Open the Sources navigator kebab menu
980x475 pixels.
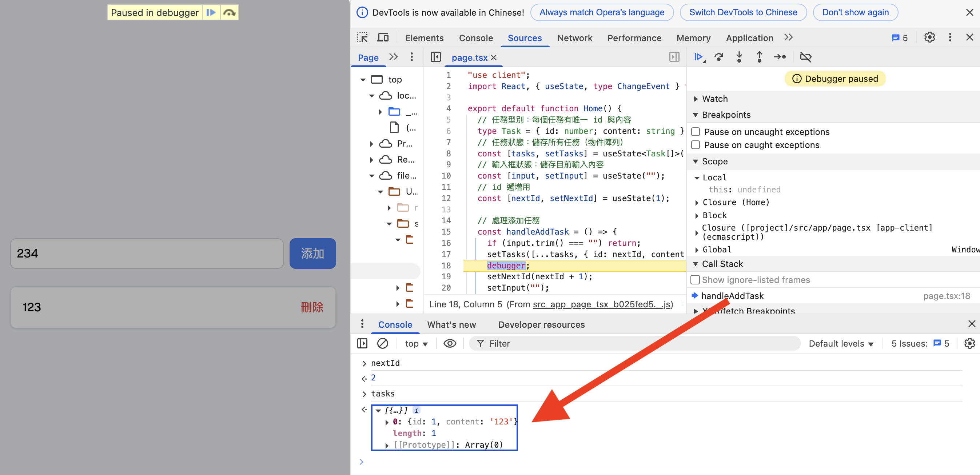point(412,57)
